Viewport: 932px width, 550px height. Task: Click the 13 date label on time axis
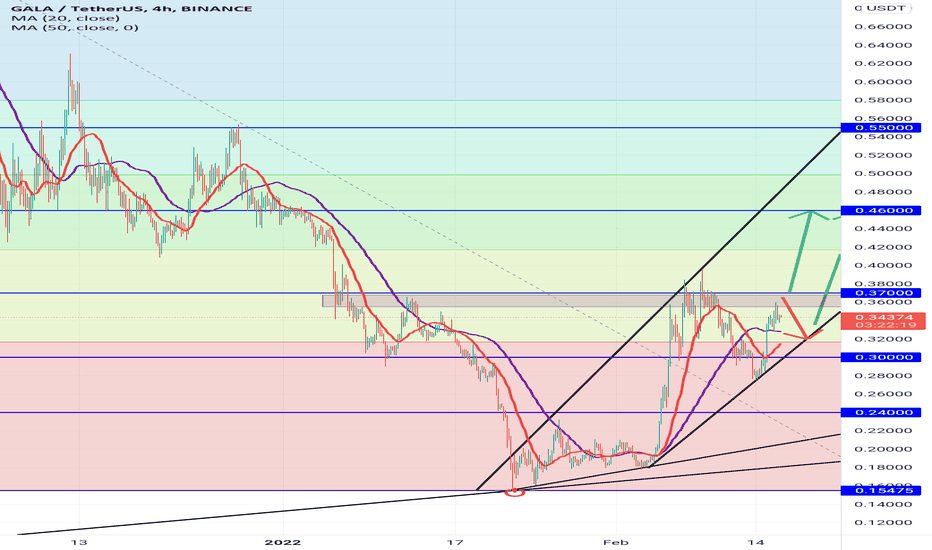pyautogui.click(x=79, y=542)
